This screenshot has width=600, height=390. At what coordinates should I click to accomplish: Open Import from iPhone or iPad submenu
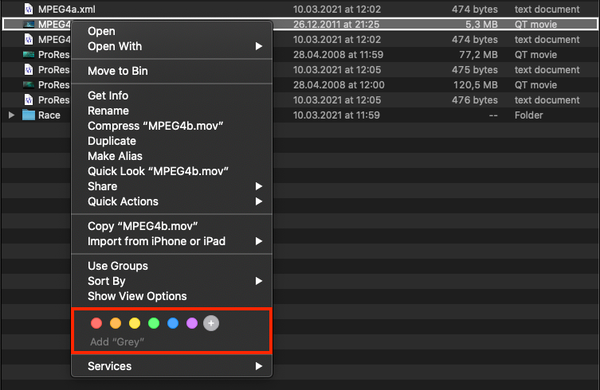coord(172,241)
